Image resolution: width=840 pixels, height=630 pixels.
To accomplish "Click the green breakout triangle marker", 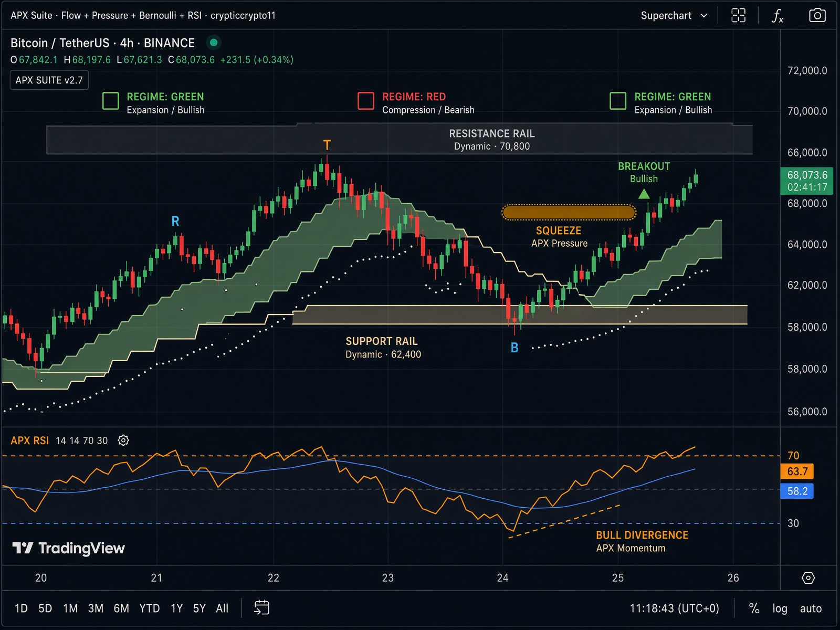I will [x=644, y=194].
